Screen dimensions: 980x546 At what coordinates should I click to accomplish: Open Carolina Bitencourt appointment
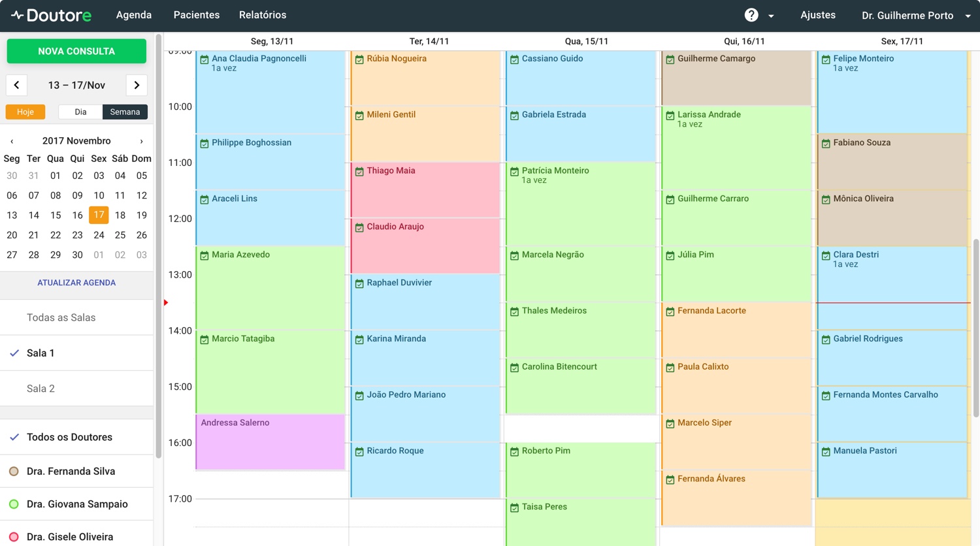pos(581,386)
